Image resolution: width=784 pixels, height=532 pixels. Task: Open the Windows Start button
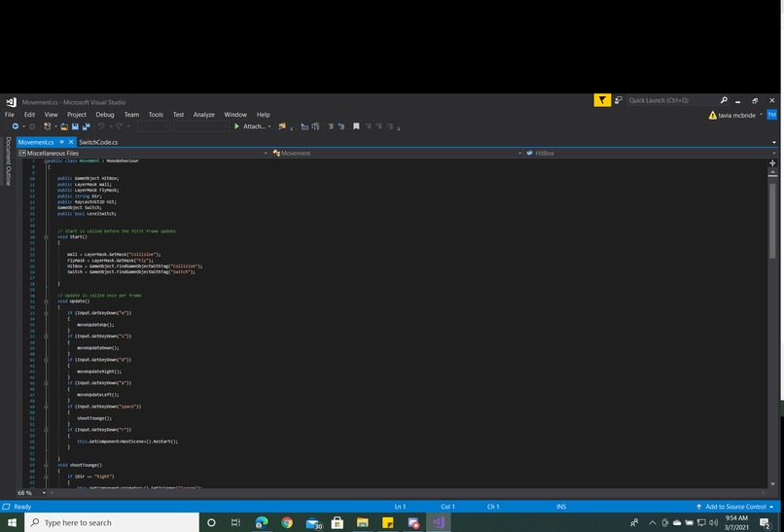point(12,522)
